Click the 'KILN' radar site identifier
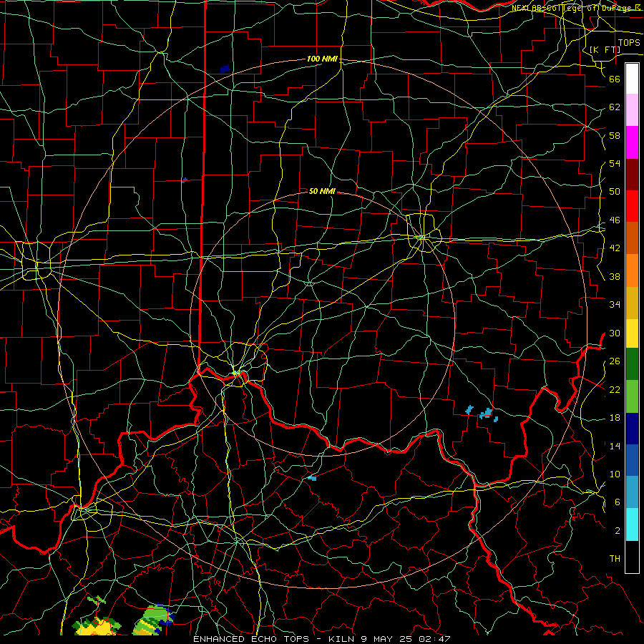The image size is (644, 644). coord(343,639)
